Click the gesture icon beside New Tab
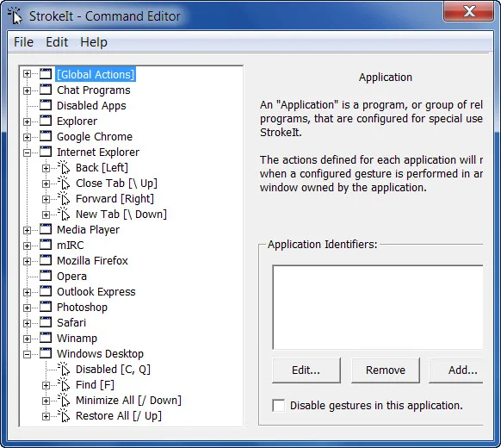 click(64, 214)
